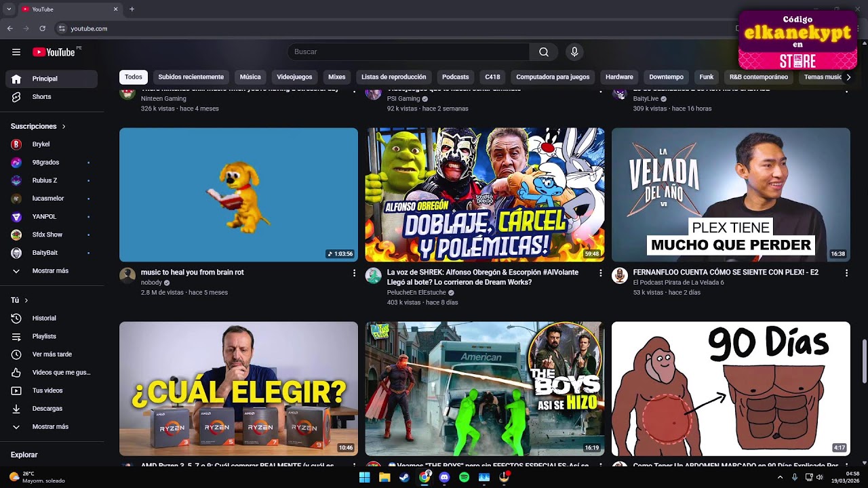Open the YouTube guide hamburger menu
This screenshot has height=488, width=868.
(16, 52)
